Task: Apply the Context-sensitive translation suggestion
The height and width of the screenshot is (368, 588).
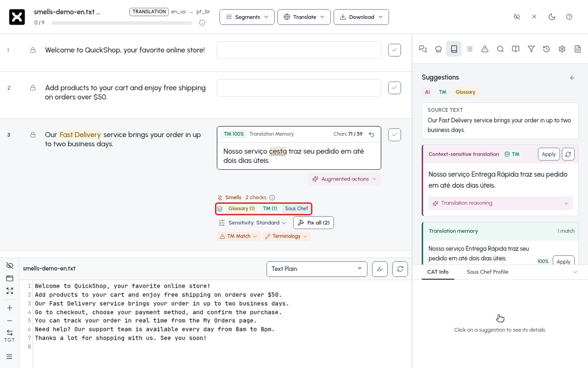Action: pos(549,154)
